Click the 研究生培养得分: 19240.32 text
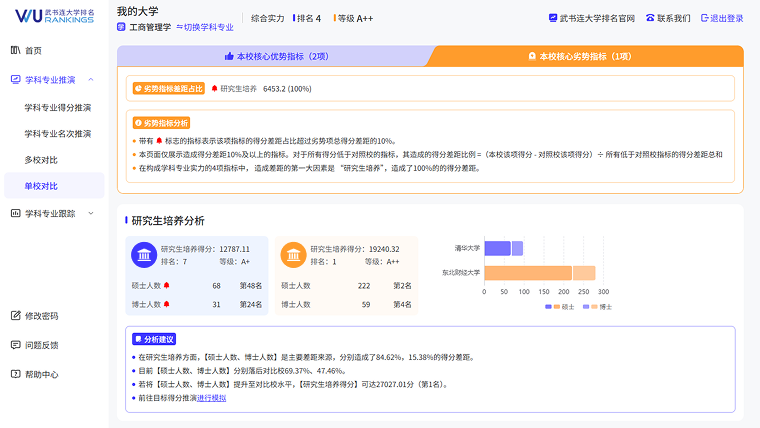Screen dimensions: 760x428 point(355,249)
